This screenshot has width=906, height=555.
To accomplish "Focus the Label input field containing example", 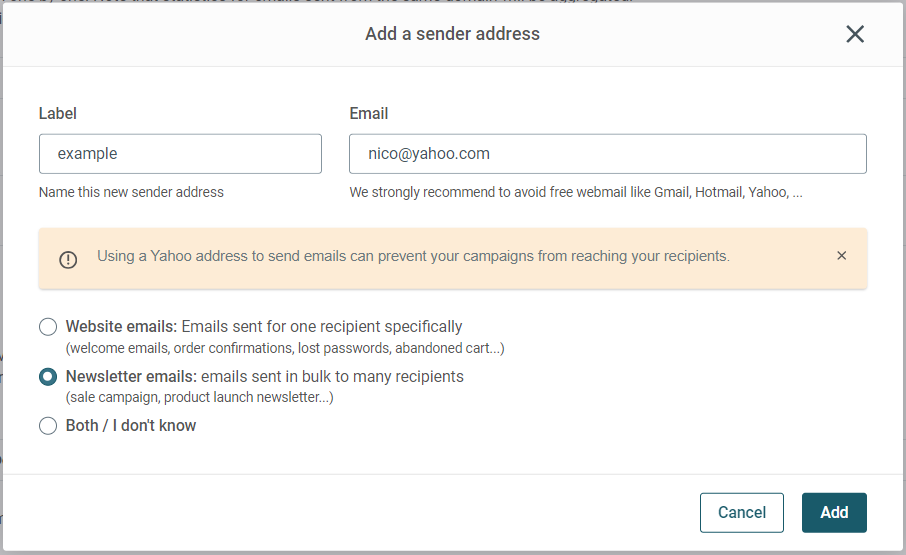I will 180,154.
